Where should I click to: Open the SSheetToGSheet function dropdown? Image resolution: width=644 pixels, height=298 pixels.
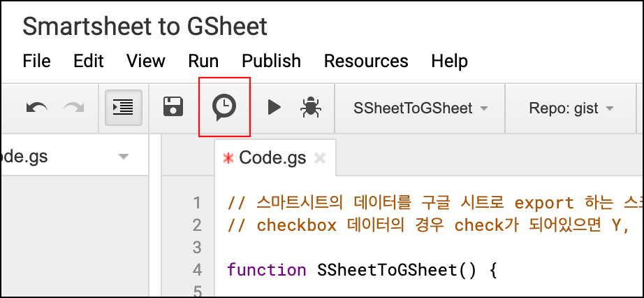pyautogui.click(x=420, y=108)
